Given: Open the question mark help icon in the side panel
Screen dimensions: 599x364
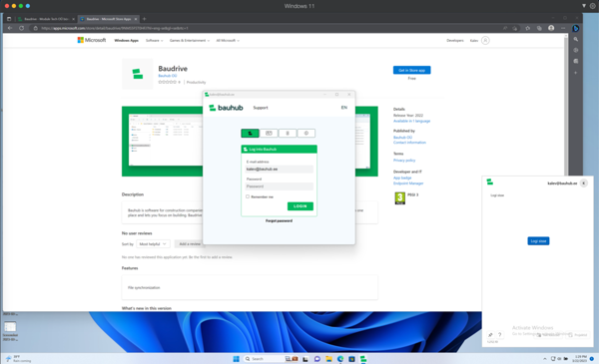Looking at the screenshot, I should click(499, 335).
